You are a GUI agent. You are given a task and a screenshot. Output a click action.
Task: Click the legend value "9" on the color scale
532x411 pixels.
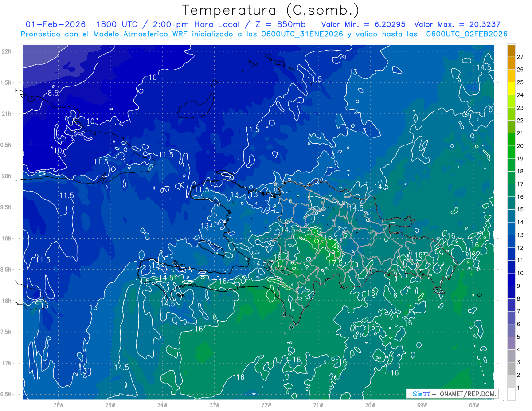519,286
